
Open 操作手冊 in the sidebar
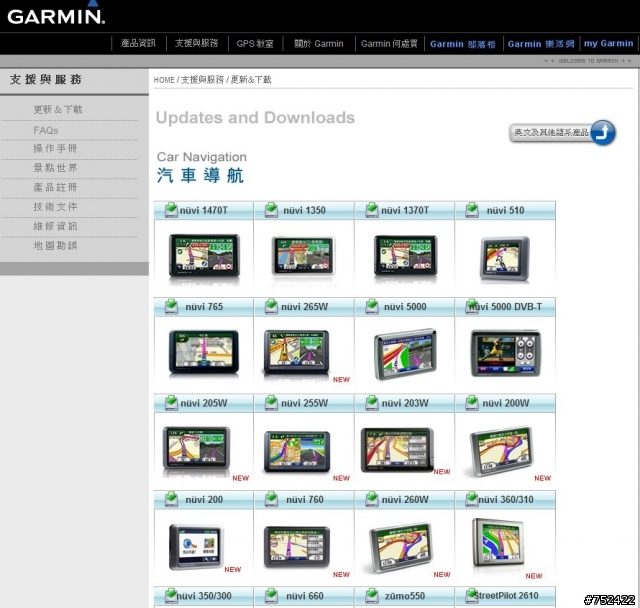[55, 148]
